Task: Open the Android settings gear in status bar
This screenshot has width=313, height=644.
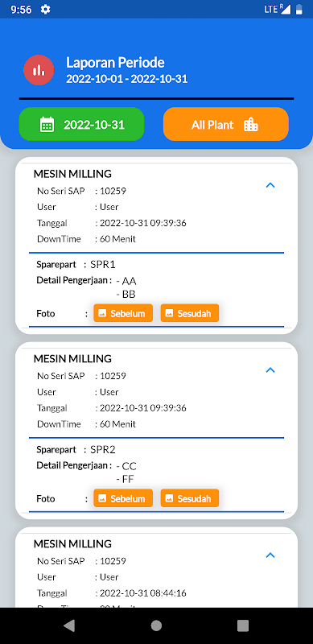Action: [46, 10]
